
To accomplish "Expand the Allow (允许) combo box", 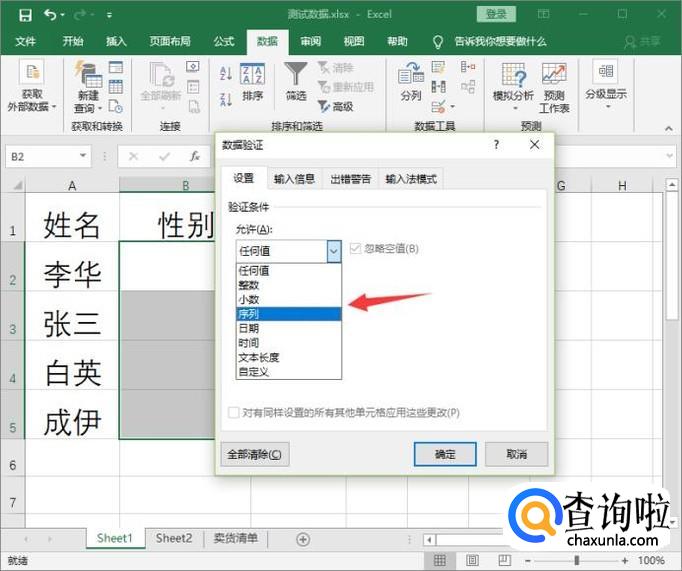I will click(334, 251).
